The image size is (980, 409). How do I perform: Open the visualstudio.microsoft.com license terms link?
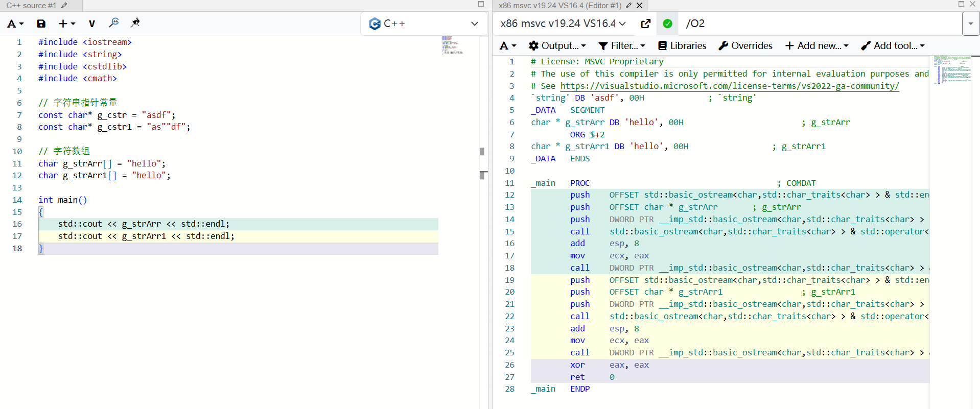tap(729, 86)
